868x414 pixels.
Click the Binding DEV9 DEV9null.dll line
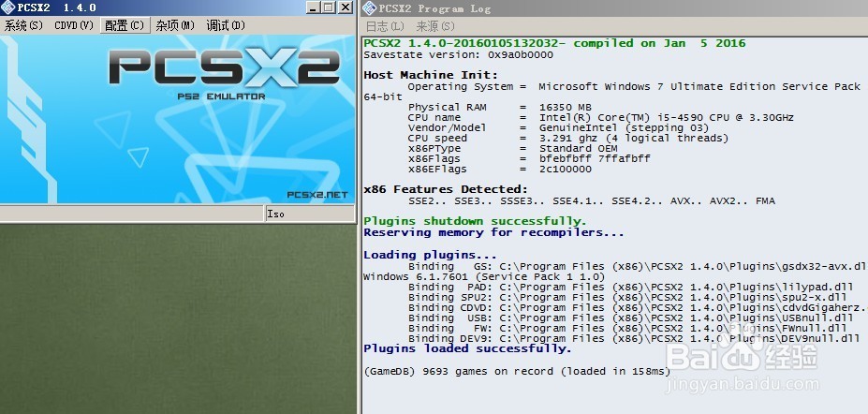tap(634, 338)
